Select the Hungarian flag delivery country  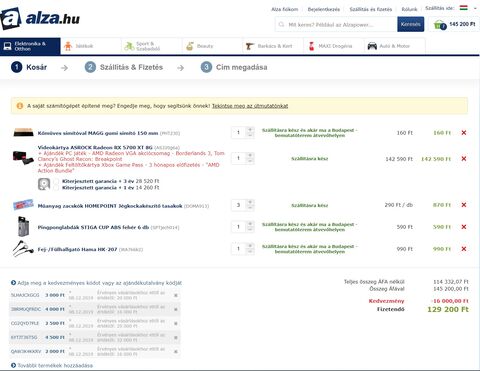tap(463, 8)
